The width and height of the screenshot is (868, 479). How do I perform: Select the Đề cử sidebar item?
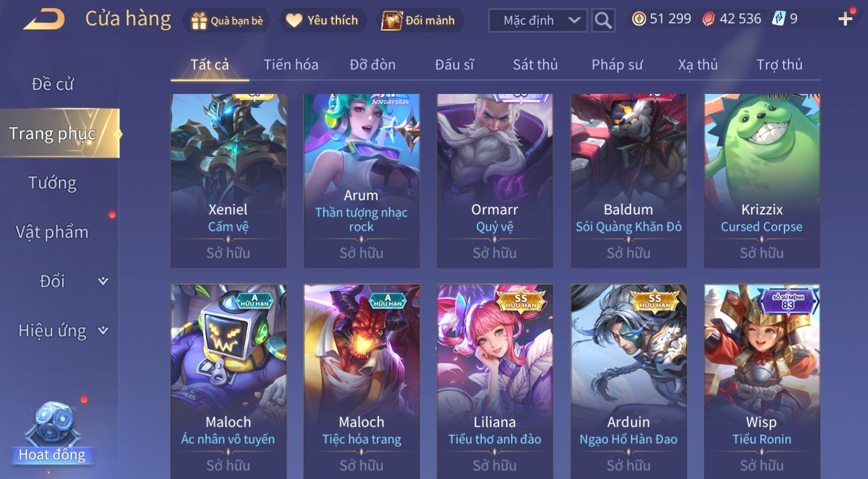click(x=52, y=84)
